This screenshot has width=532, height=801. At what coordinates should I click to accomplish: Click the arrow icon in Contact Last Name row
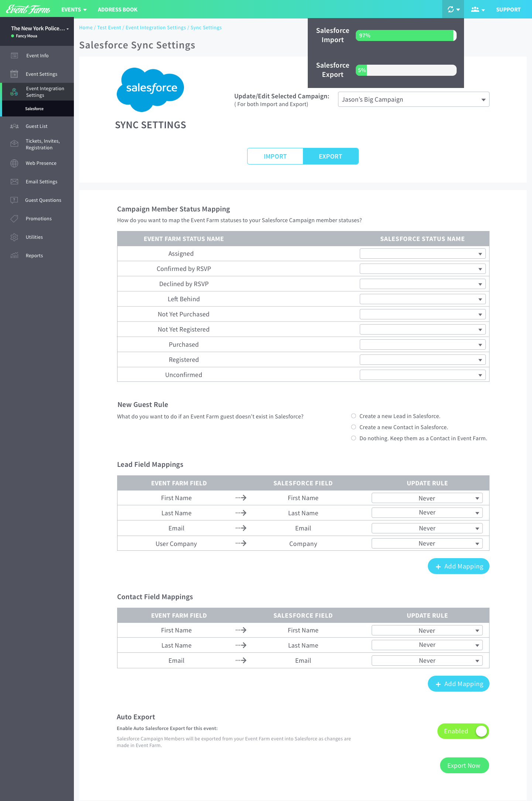click(241, 645)
